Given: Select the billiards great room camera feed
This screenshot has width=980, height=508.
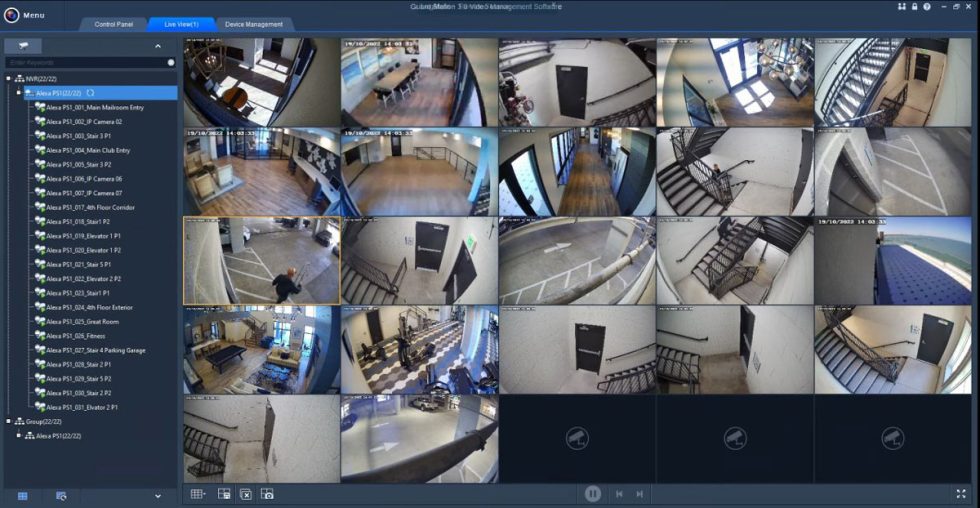Looking at the screenshot, I should coord(262,350).
